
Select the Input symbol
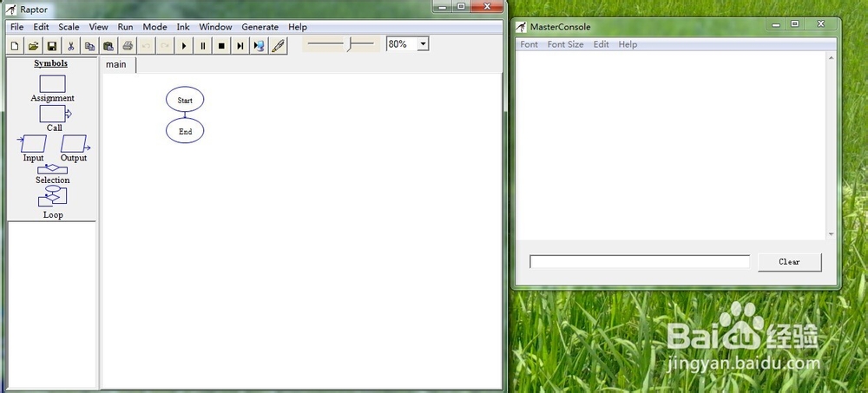(x=33, y=144)
